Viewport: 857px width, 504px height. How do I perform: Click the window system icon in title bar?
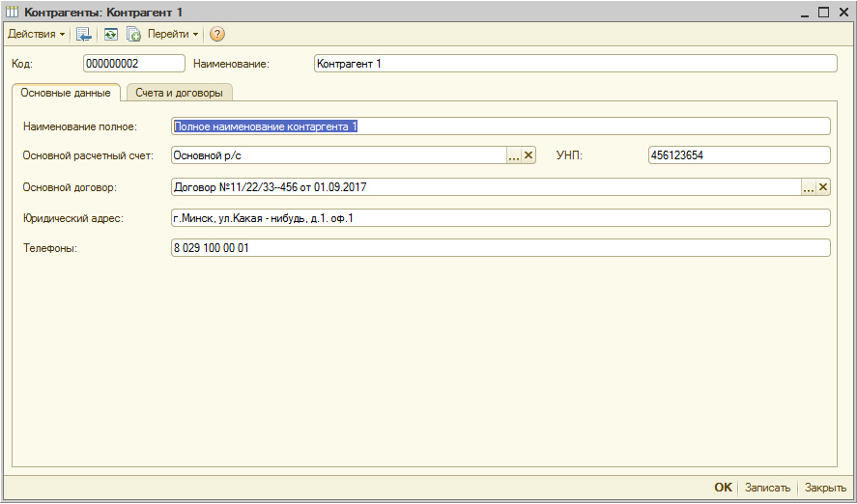tap(12, 12)
